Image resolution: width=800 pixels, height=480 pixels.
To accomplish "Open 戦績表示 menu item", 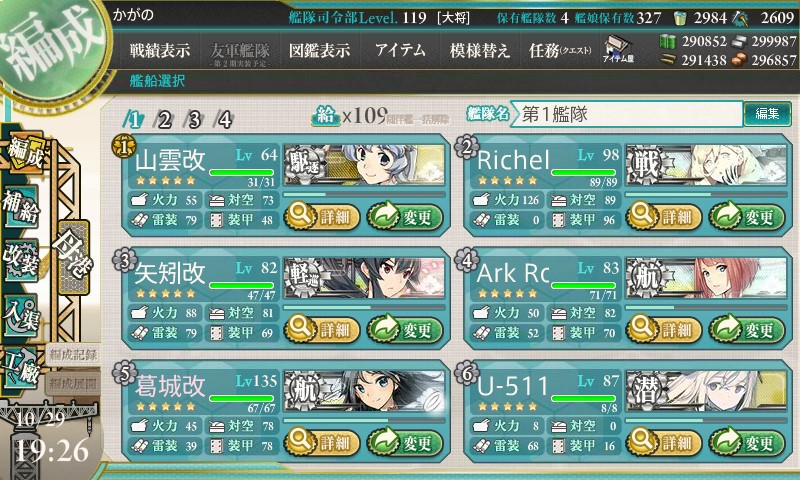I will (160, 50).
